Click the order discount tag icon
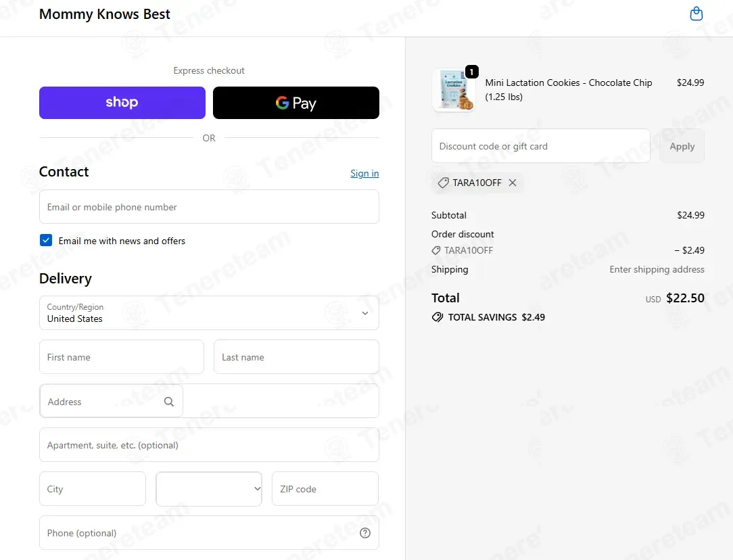733x560 pixels. (x=435, y=250)
